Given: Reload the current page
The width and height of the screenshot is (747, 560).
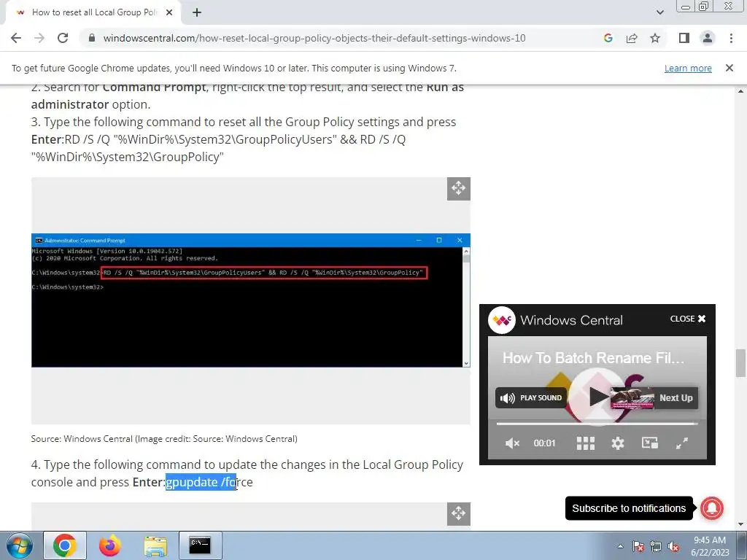Looking at the screenshot, I should (63, 38).
